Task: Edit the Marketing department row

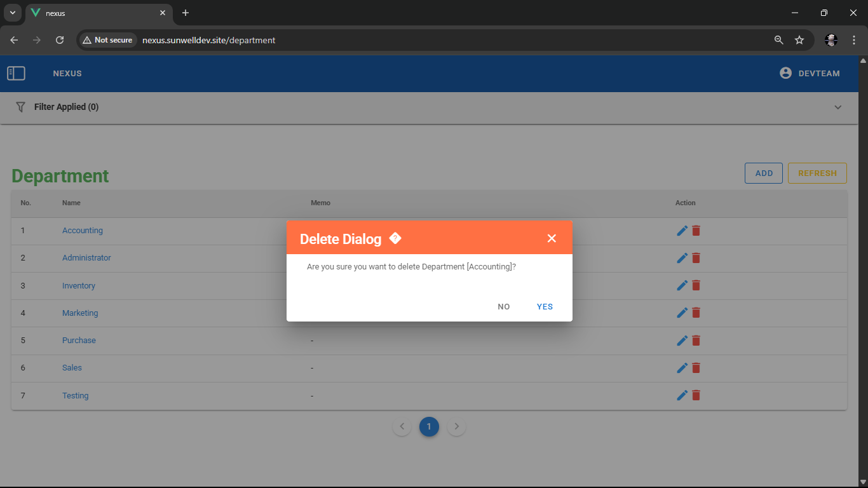Action: coord(682,313)
